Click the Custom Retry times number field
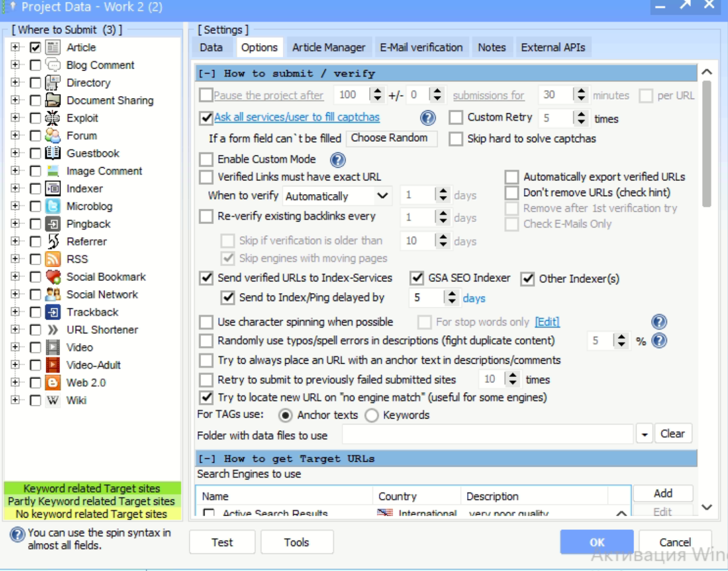 click(x=555, y=118)
